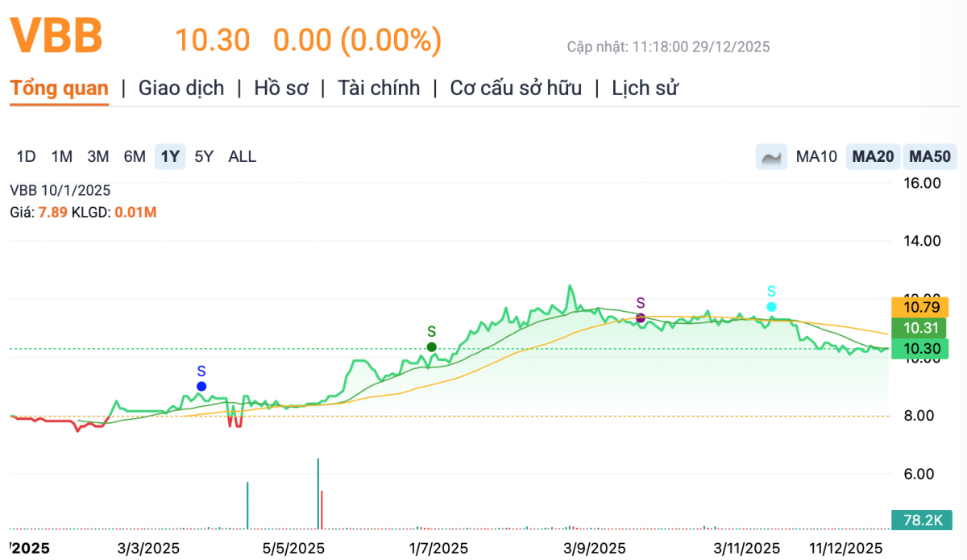
Task: Select the 3M chart period
Action: point(98,156)
